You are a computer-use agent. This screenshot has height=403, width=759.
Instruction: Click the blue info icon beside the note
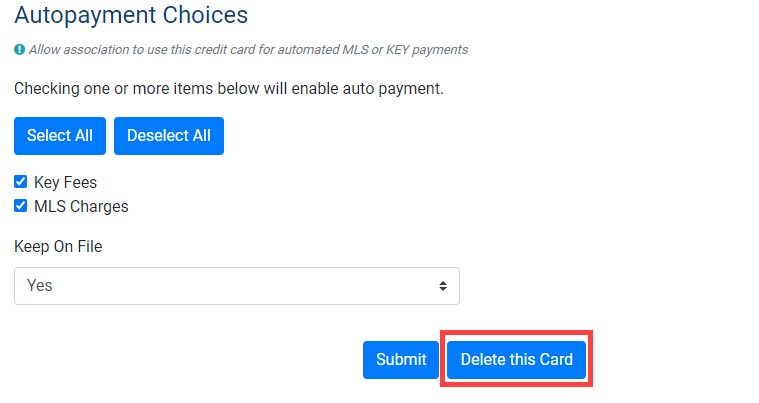pos(19,49)
